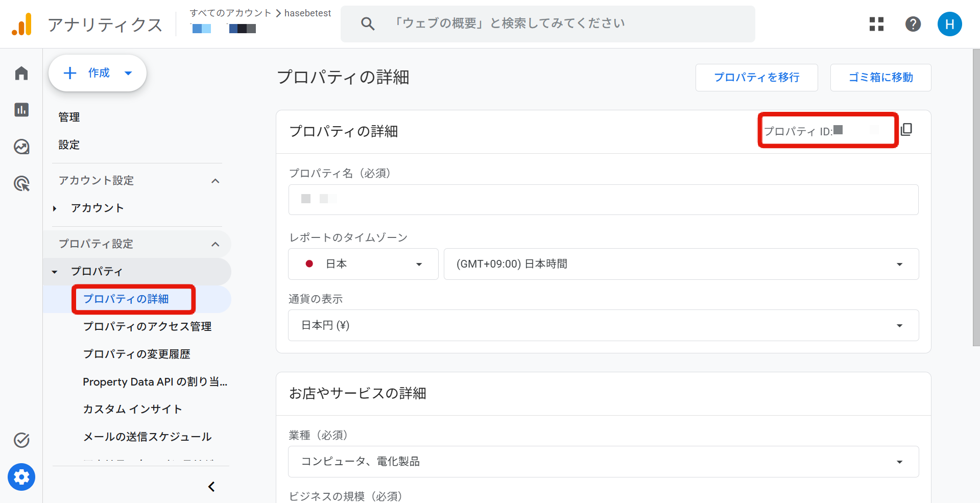980x503 pixels.
Task: Select 設定 in the side menu
Action: click(x=69, y=145)
